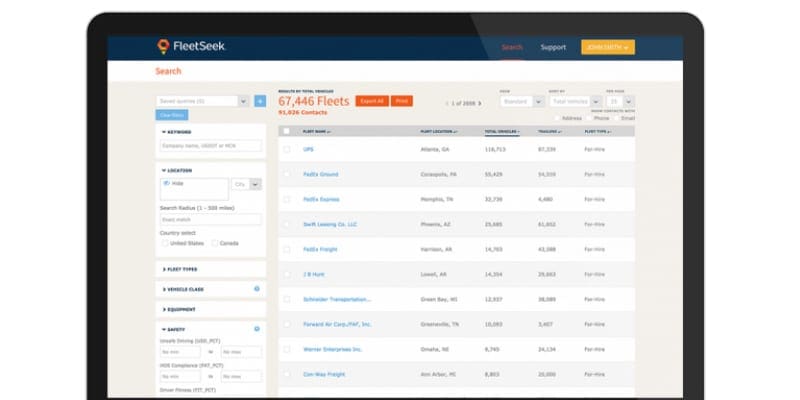The image size is (800, 400).
Task: Sort by Trailers column header
Action: click(x=549, y=132)
